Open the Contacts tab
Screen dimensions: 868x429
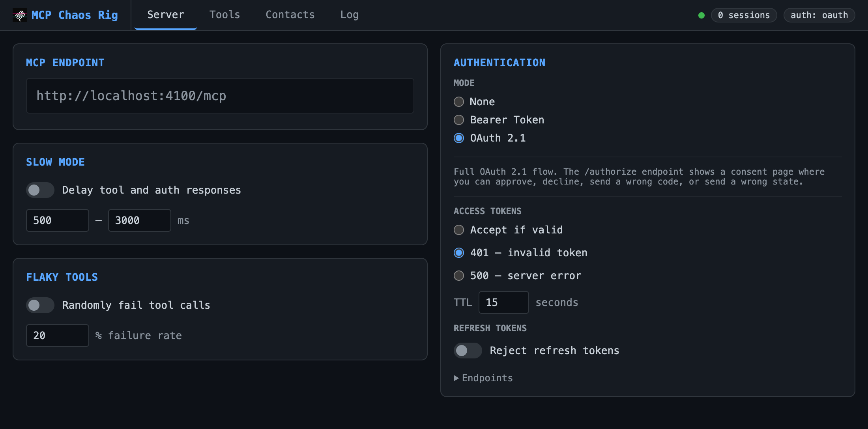click(x=290, y=15)
